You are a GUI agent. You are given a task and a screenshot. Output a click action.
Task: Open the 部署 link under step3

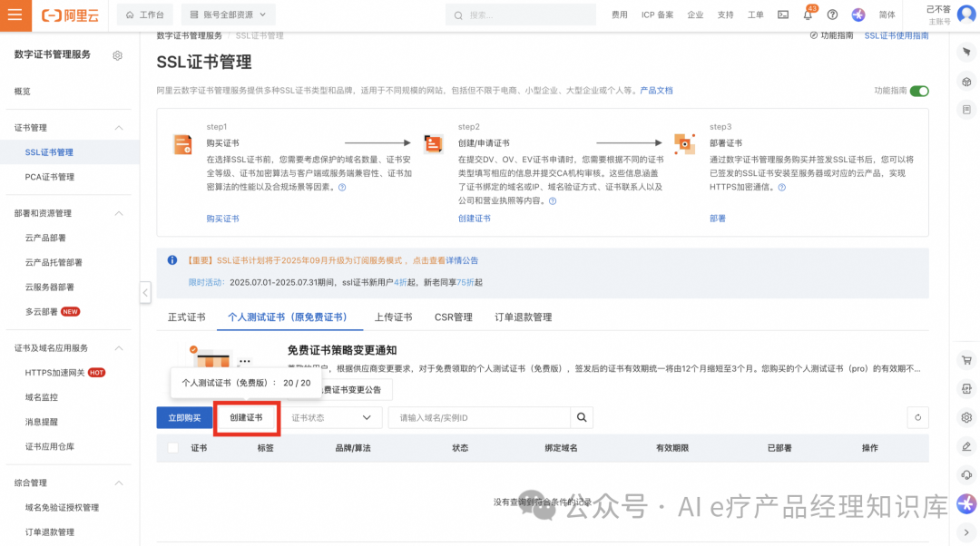point(718,219)
